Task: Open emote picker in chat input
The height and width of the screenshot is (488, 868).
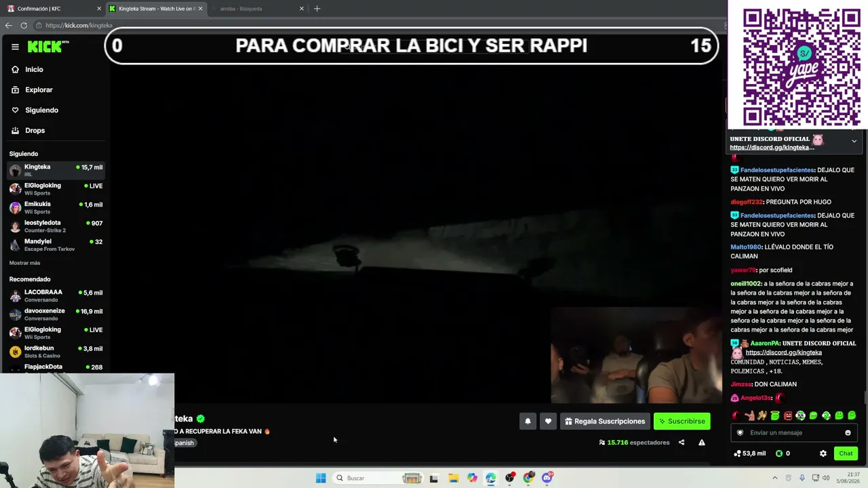Action: coord(848,432)
